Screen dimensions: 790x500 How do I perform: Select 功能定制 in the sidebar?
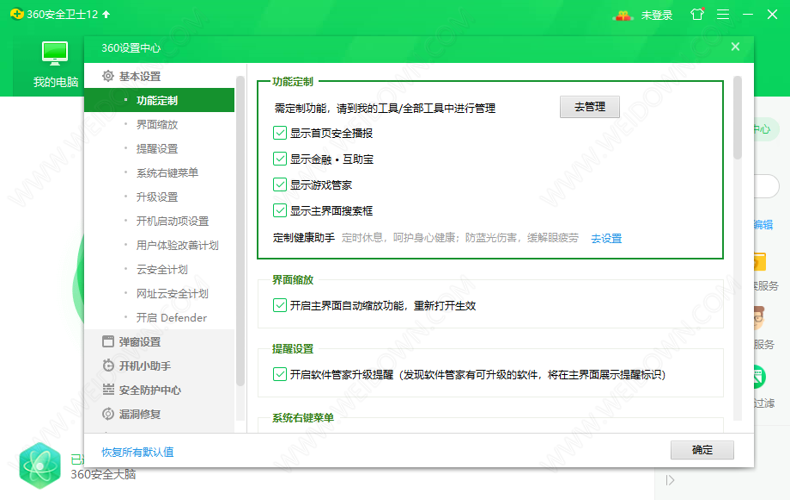pos(159,100)
